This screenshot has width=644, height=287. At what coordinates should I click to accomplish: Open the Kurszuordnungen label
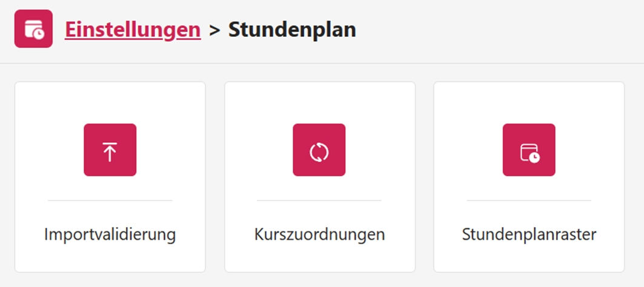tap(319, 234)
